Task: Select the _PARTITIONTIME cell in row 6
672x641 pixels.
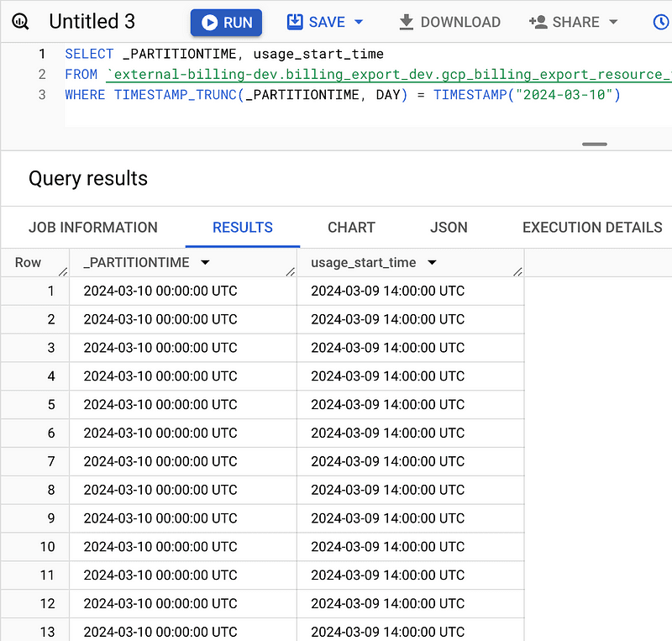Action: 183,433
